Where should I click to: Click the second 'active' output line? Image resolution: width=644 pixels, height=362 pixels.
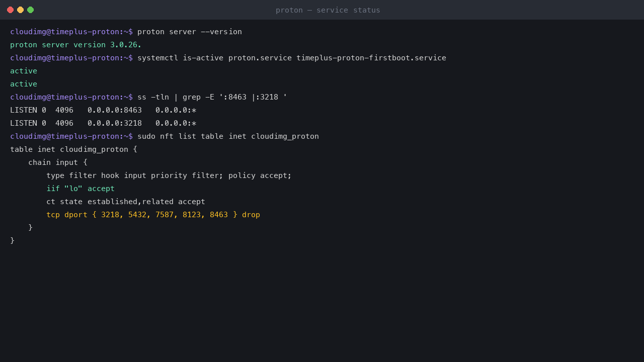tap(24, 84)
